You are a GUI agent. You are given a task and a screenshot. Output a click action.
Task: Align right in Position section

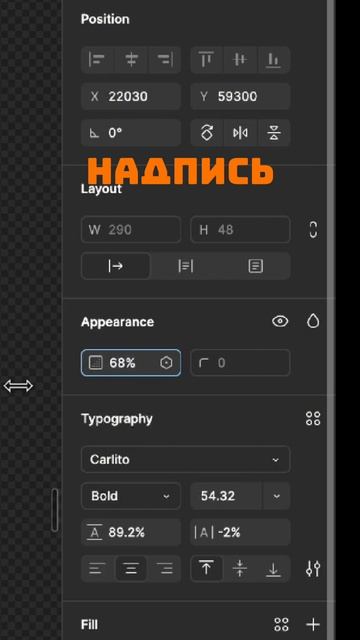coord(165,60)
